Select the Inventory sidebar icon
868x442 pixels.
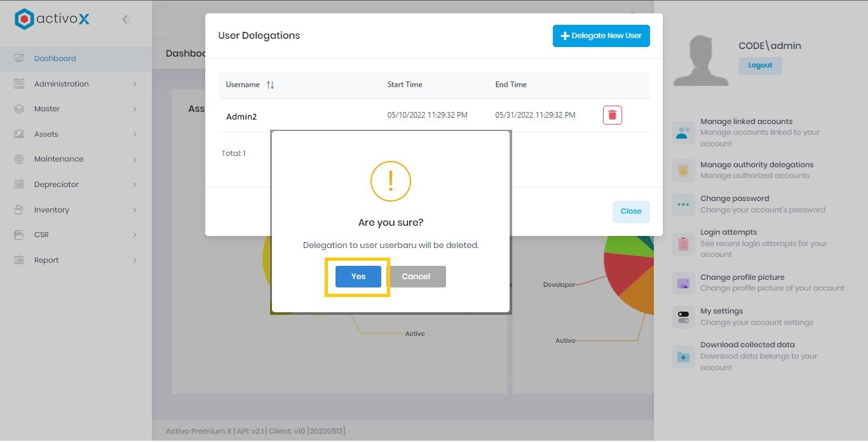18,209
